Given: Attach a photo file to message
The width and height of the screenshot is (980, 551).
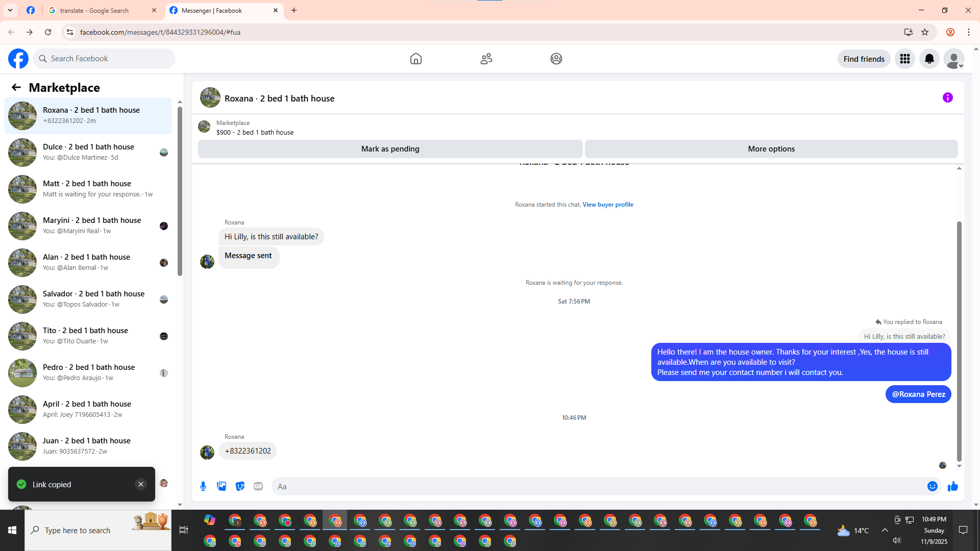Looking at the screenshot, I should 222,486.
